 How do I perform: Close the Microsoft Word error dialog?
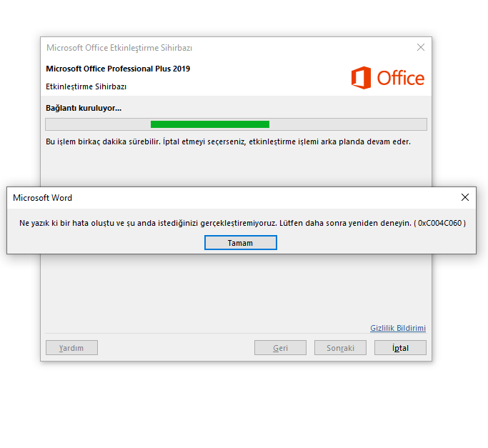464,197
